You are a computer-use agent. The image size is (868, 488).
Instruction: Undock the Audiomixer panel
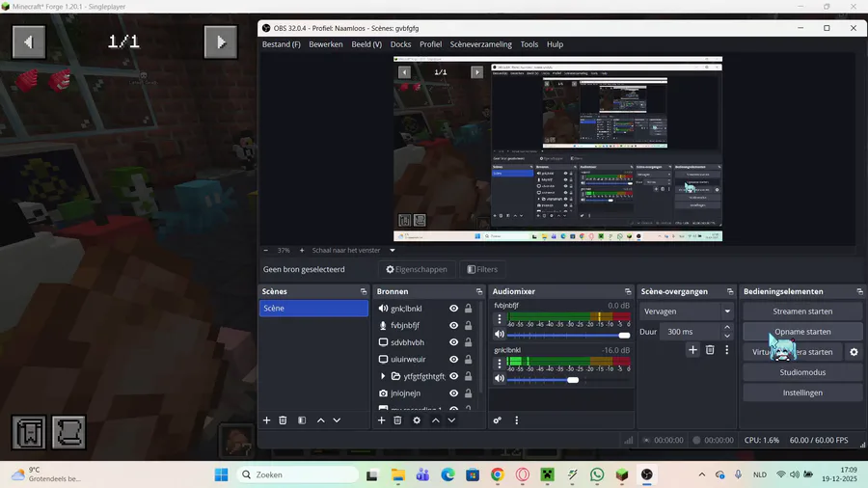[x=628, y=291]
